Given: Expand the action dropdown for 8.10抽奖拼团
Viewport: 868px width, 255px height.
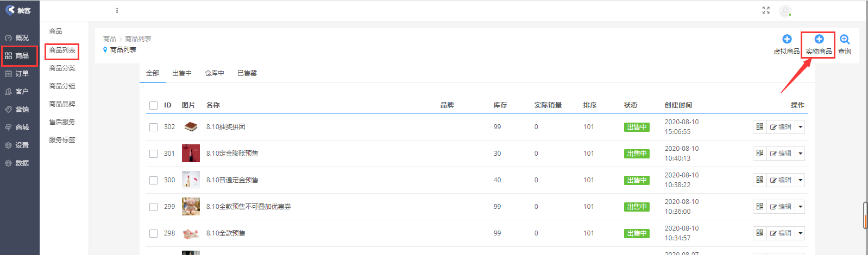Looking at the screenshot, I should [x=800, y=126].
